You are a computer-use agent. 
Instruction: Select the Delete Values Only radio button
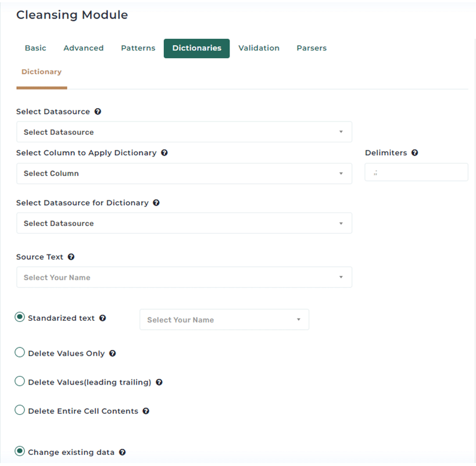tap(20, 353)
